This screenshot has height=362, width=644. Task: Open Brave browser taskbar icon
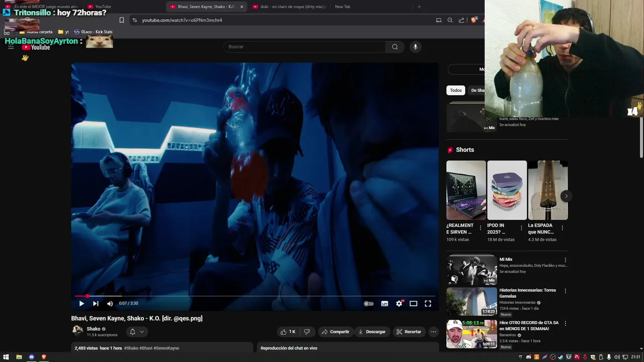coord(44,357)
